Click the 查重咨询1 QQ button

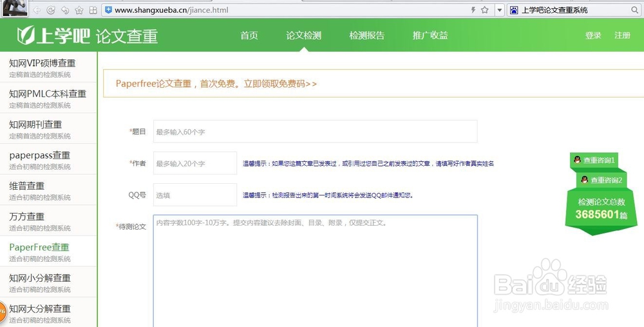tap(594, 160)
